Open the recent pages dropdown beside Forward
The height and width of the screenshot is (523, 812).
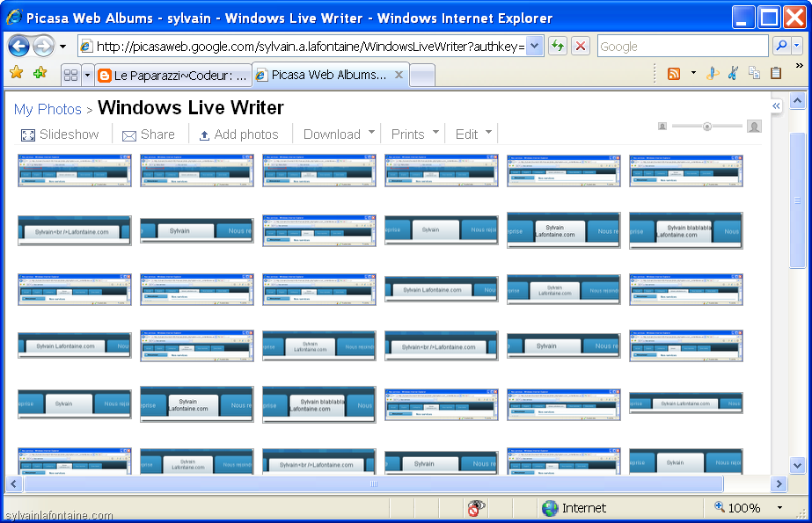[62, 47]
